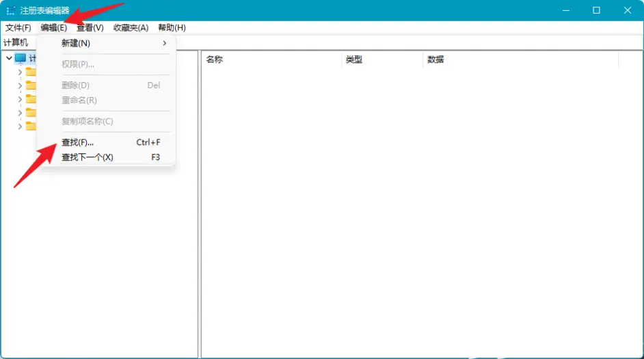Choose 查找(F)... from the Edit menu

pyautogui.click(x=78, y=142)
